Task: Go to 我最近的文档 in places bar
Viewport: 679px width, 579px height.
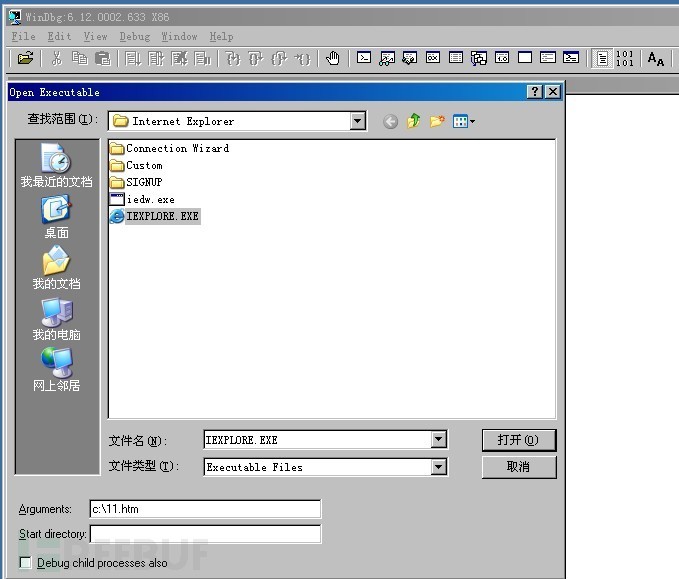Action: tap(56, 165)
